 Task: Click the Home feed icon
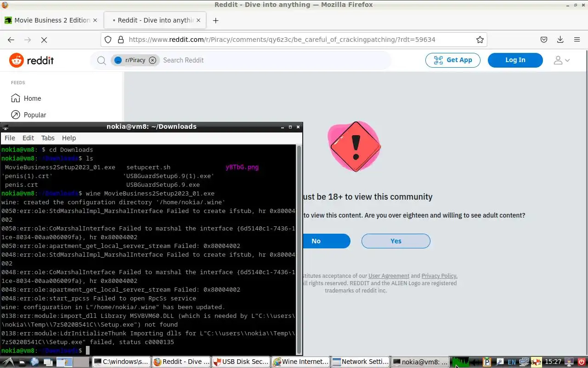[16, 98]
